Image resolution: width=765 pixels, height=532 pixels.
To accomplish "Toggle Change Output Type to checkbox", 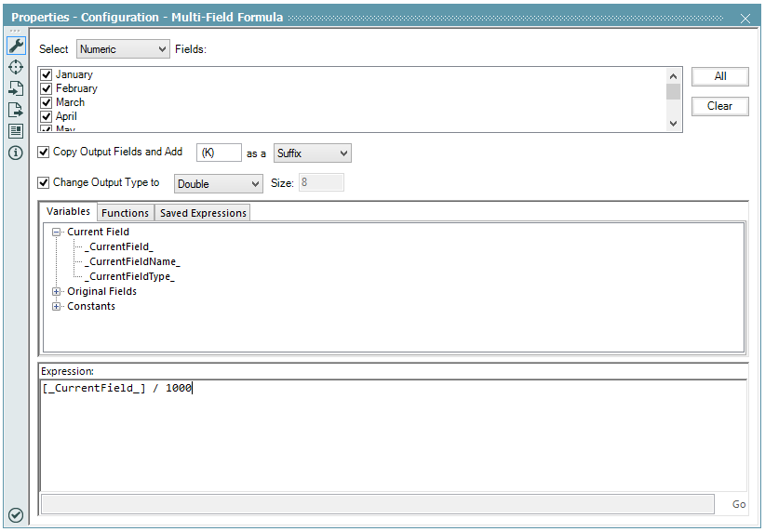I will 44,182.
